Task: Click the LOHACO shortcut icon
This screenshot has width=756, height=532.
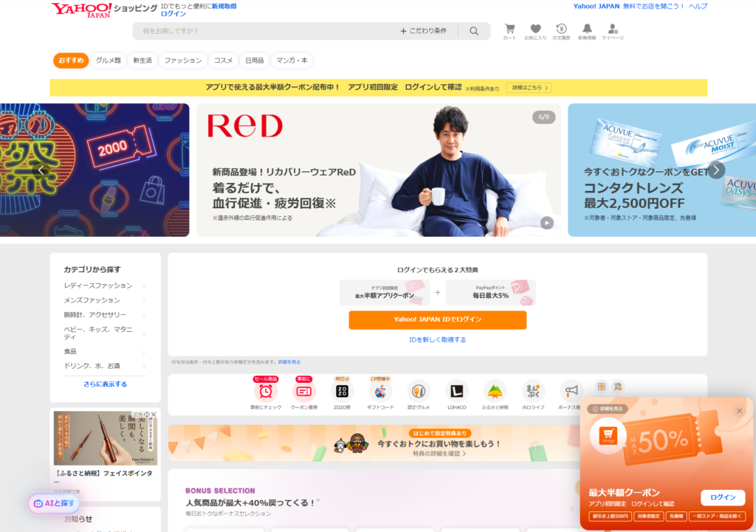Action: click(457, 392)
